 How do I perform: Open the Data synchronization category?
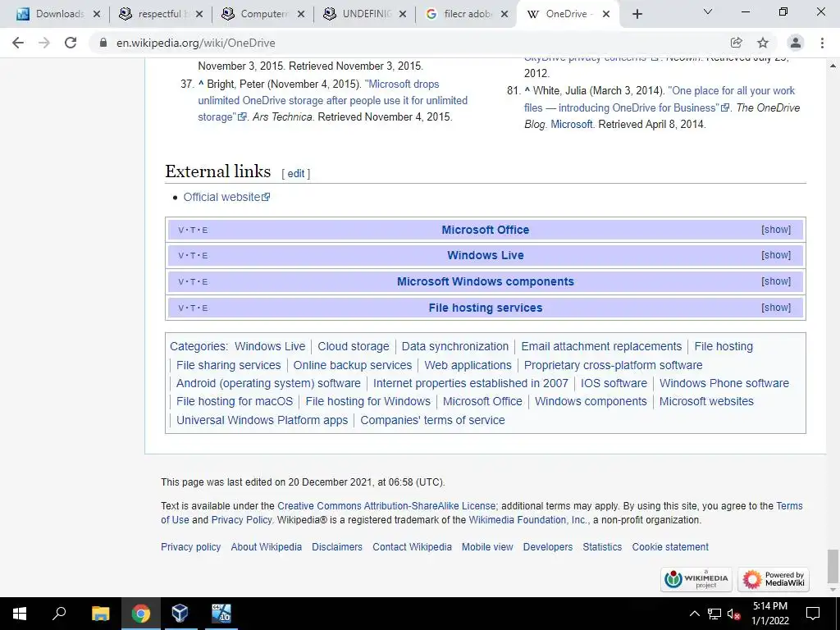click(x=454, y=347)
